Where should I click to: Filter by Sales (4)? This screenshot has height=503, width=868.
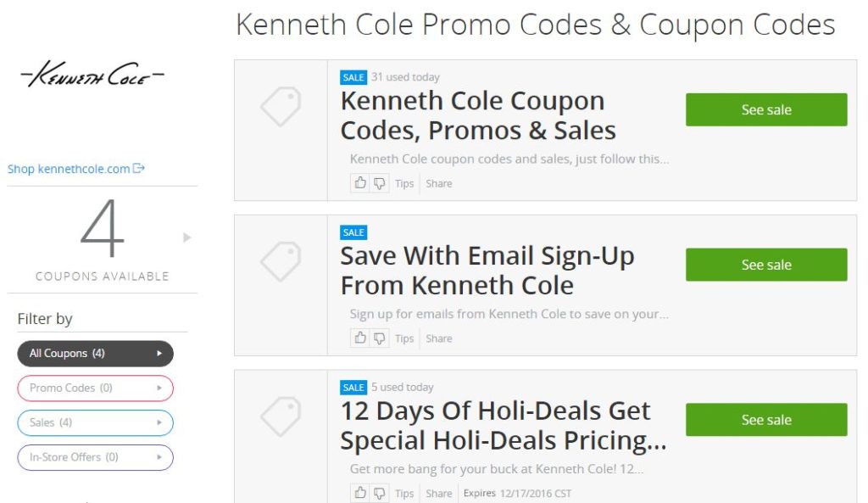pos(95,422)
